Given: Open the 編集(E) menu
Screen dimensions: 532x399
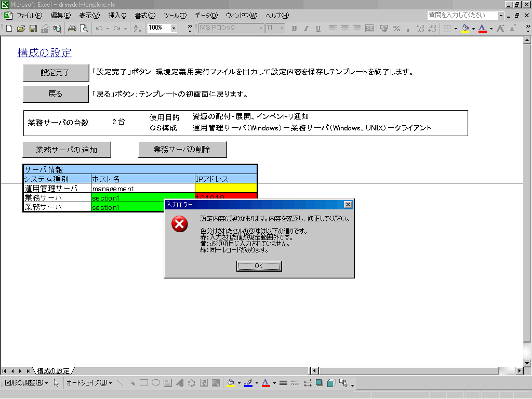Looking at the screenshot, I should point(61,16).
